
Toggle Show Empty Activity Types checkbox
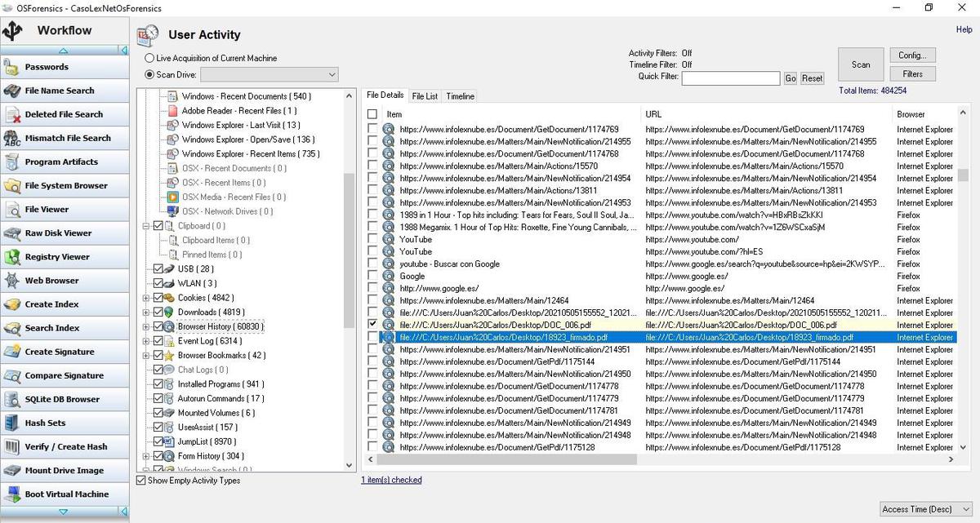click(141, 481)
